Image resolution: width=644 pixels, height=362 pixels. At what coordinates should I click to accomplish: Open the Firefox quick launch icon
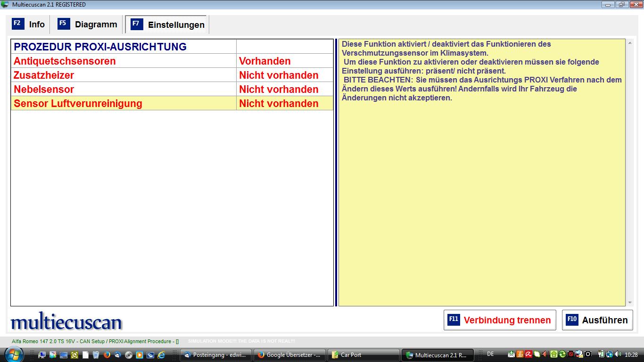107,355
